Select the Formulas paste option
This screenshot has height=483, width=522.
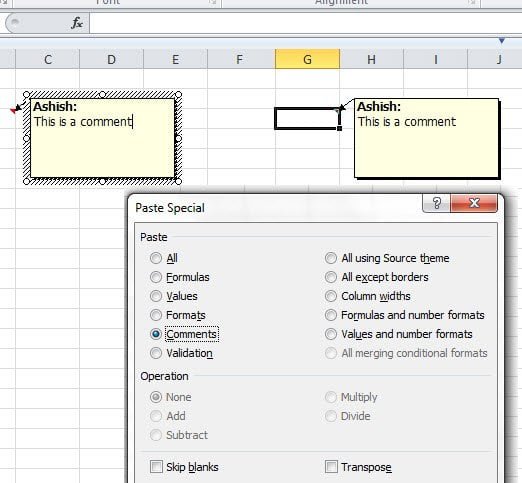click(180, 277)
